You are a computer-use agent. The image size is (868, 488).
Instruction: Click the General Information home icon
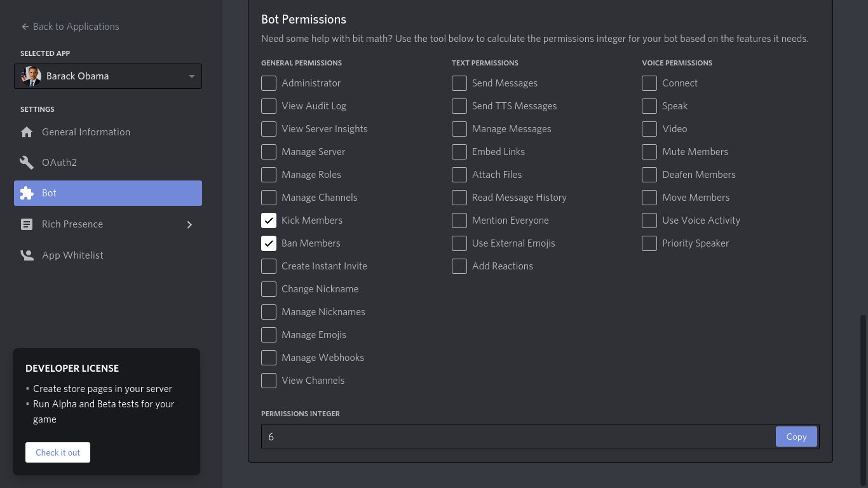tap(27, 132)
